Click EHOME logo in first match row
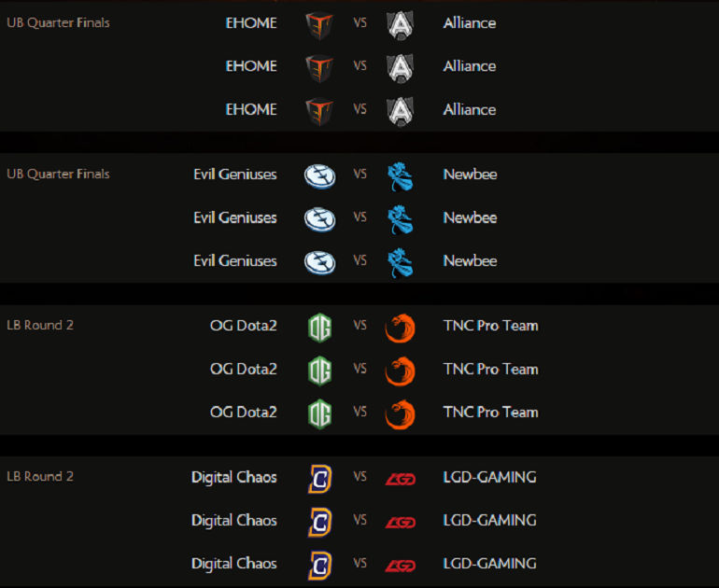Image resolution: width=719 pixels, height=588 pixels. (x=319, y=25)
